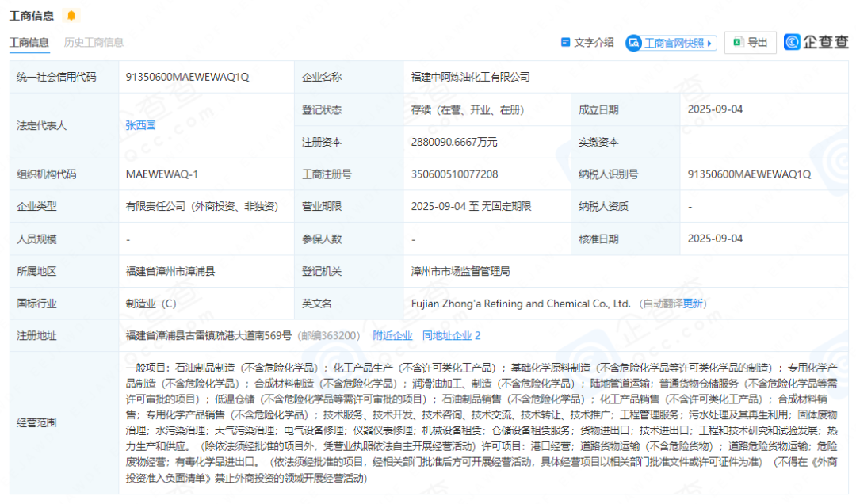The image size is (856, 504).
Task: Expand the arrow on 工商官网快照 button
Action: click(708, 43)
